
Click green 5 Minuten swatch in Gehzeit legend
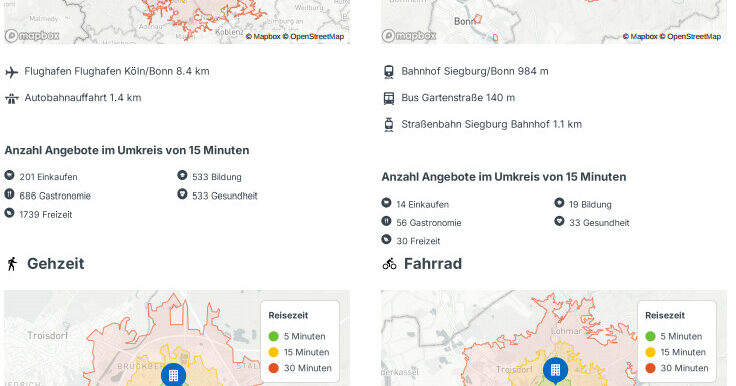point(274,336)
